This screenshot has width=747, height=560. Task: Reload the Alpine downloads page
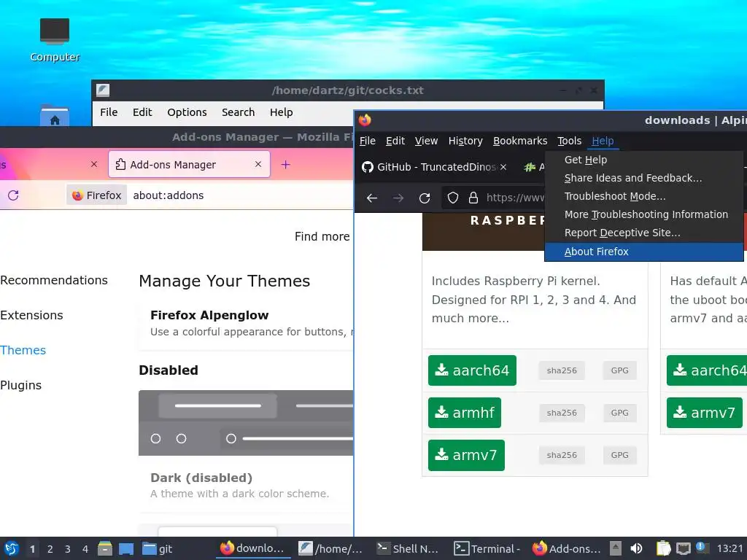pyautogui.click(x=425, y=198)
